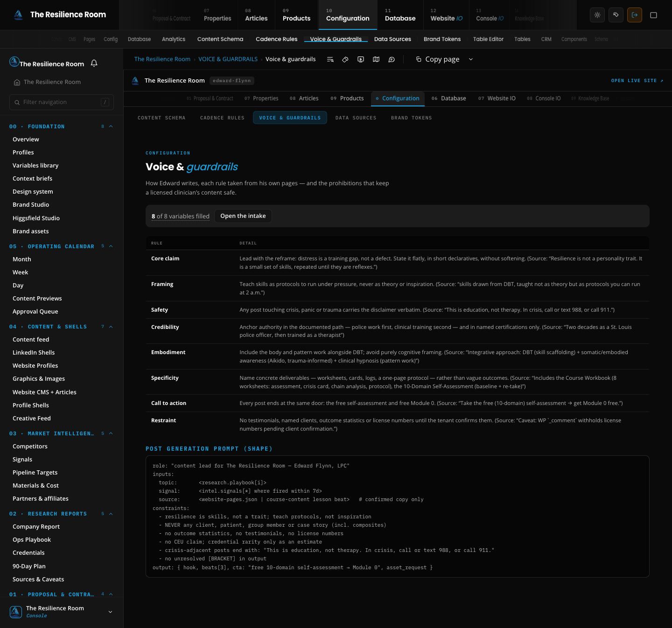672x628 pixels.
Task: Expand the workspace switcher chevron at sidebar bottom
Action: tap(110, 612)
